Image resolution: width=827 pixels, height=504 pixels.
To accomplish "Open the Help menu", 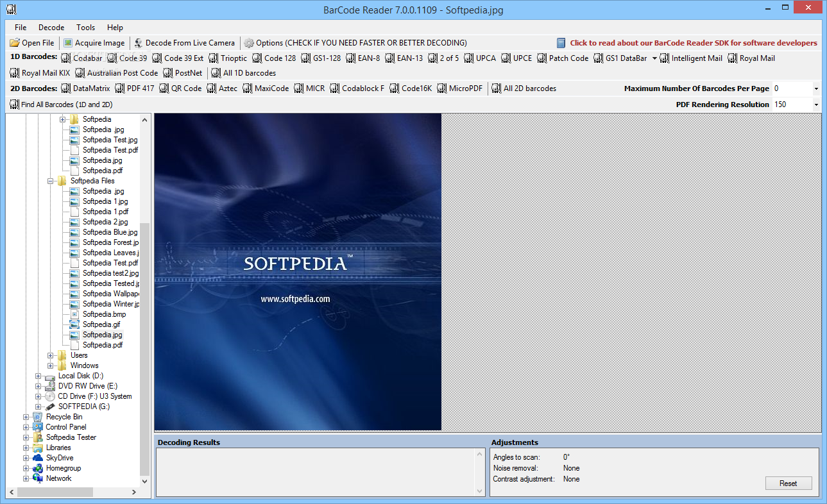I will pos(115,28).
